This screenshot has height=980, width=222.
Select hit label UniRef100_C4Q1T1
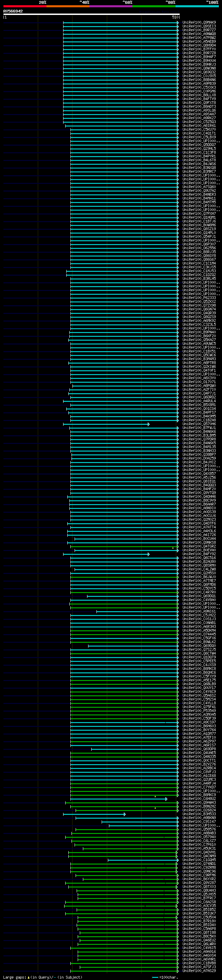point(199,133)
